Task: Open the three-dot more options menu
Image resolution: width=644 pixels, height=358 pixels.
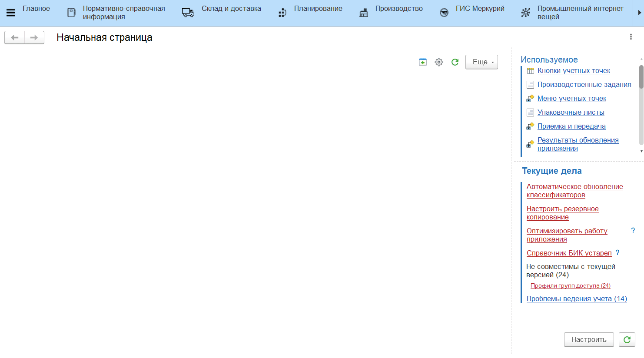Action: coord(631,37)
